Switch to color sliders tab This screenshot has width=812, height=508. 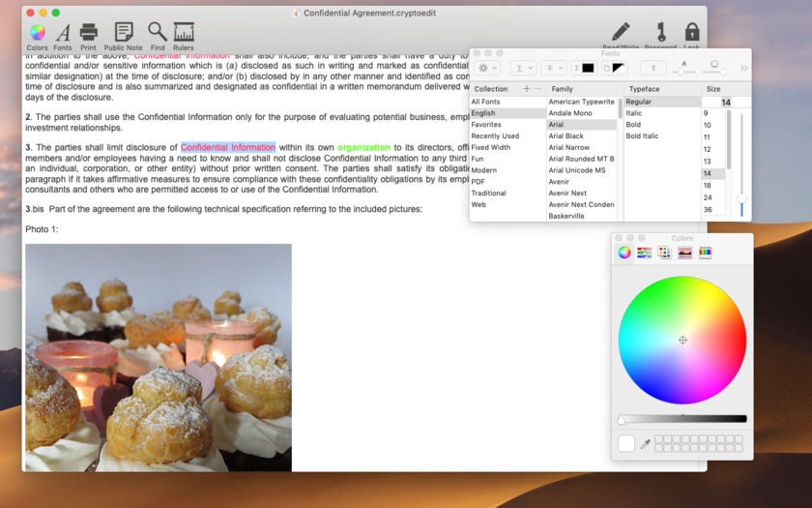[644, 253]
